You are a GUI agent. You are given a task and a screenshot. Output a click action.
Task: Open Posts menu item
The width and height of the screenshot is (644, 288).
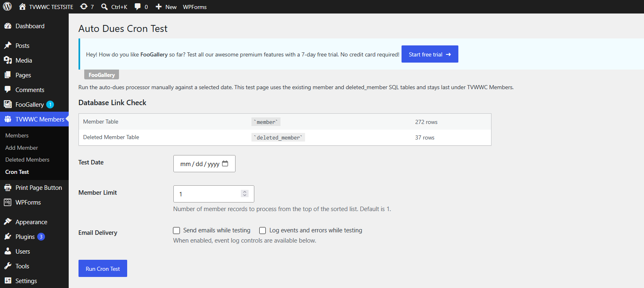pyautogui.click(x=34, y=45)
